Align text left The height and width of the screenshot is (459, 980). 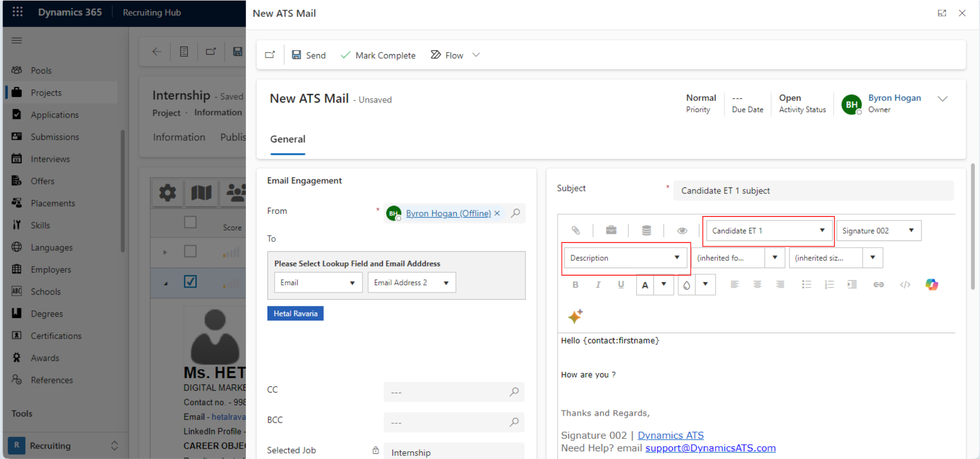pos(734,284)
